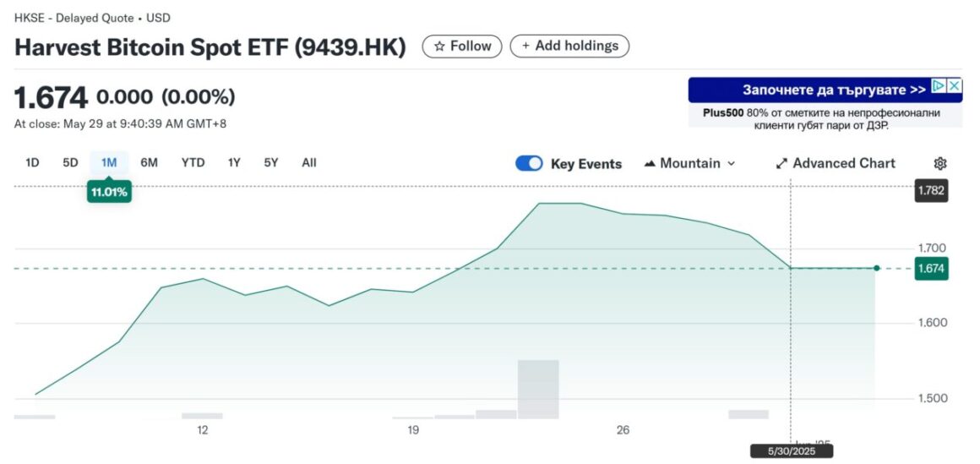
Task: Click the AdChoices triangle icon
Action: [x=939, y=86]
